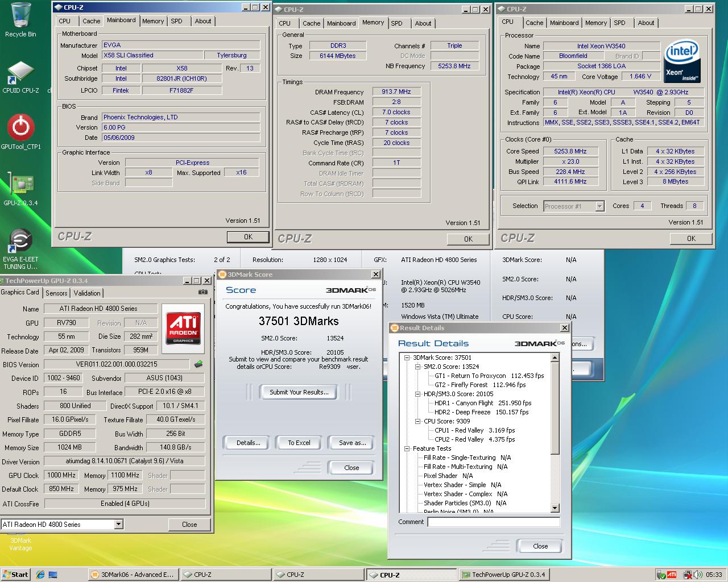Click DRAM Frequency 913.7 MHz value
Image resolution: width=728 pixels, height=582 pixels.
(x=396, y=92)
